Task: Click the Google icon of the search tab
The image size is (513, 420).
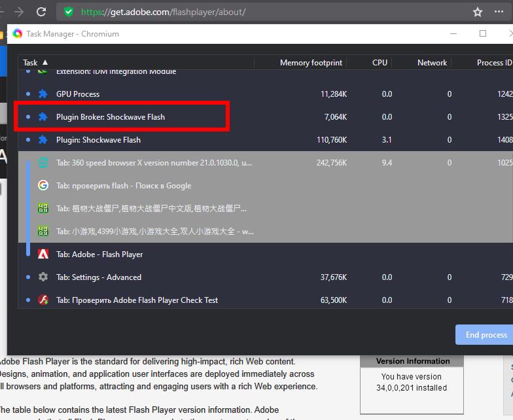Action: click(x=43, y=186)
